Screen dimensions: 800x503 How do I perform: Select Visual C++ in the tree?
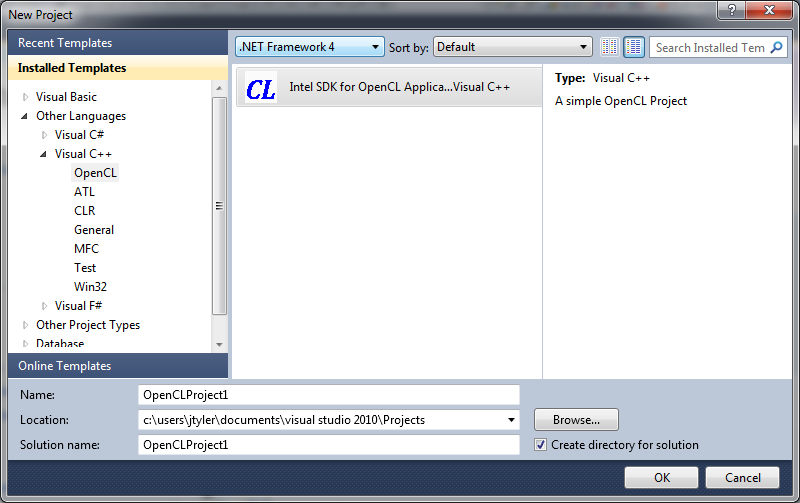click(x=83, y=154)
